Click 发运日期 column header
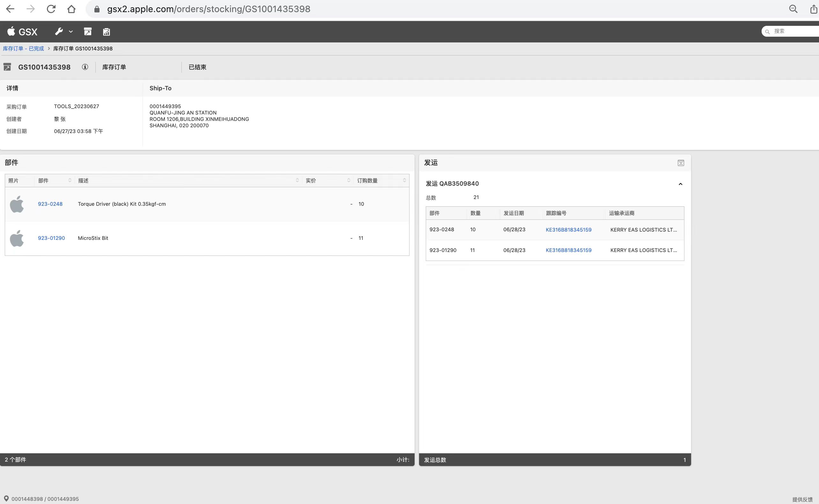Image resolution: width=819 pixels, height=504 pixels. tap(513, 213)
